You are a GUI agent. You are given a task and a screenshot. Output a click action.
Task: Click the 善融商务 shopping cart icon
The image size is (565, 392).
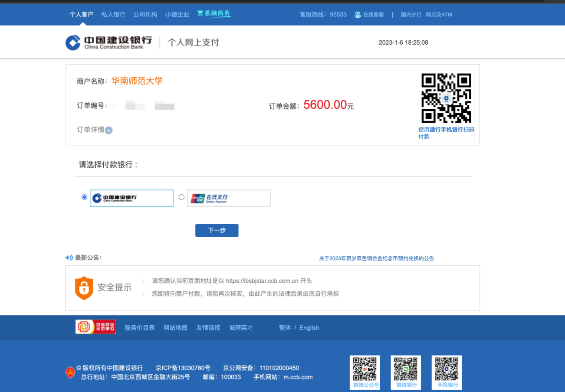[200, 13]
